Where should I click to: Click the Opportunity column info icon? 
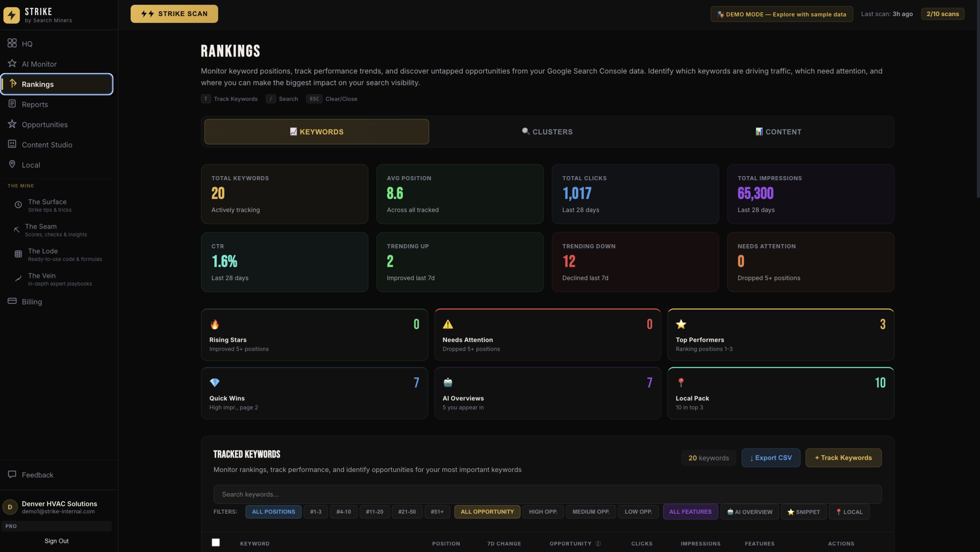click(x=598, y=544)
